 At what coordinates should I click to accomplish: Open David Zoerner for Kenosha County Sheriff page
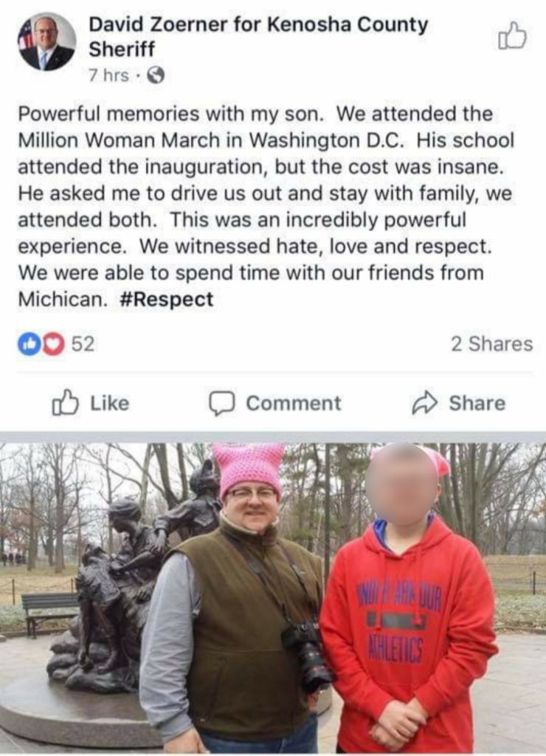(258, 37)
